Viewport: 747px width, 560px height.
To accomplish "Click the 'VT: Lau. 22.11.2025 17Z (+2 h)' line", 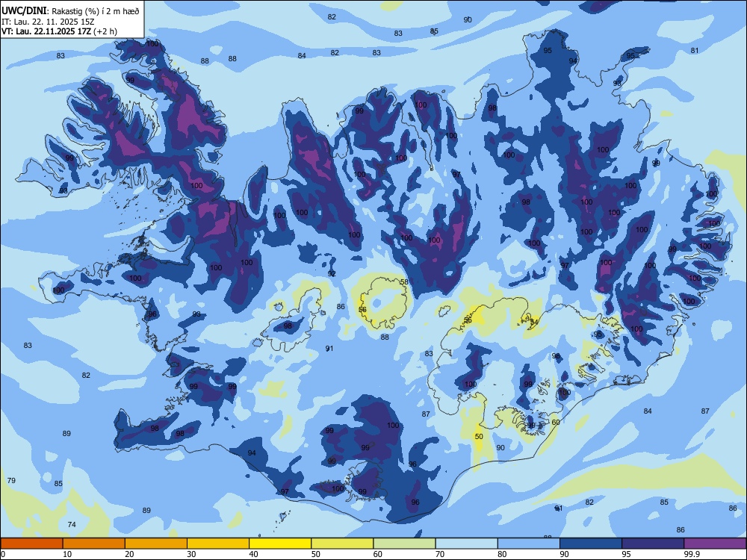I will click(59, 31).
